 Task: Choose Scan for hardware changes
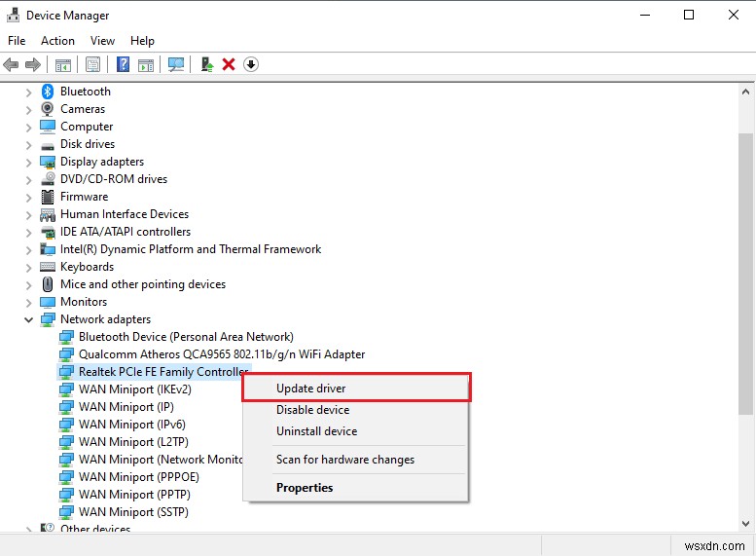356,460
